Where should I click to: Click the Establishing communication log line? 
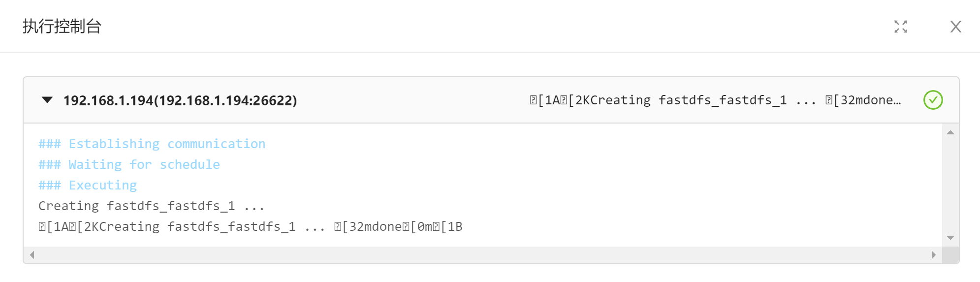(152, 144)
